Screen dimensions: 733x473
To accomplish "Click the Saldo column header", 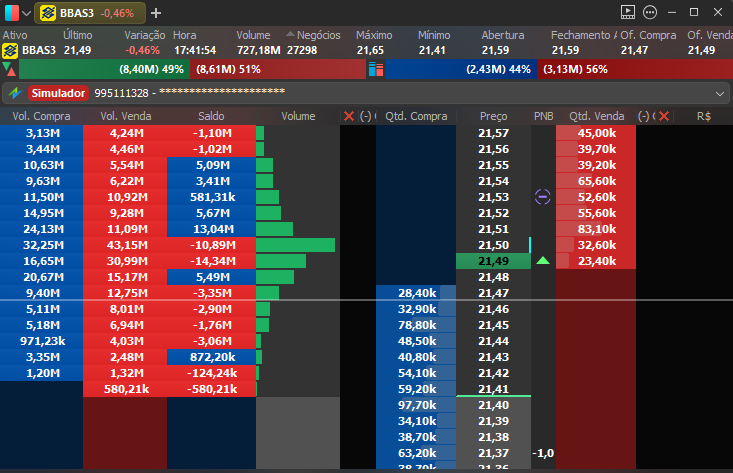I will pos(211,117).
